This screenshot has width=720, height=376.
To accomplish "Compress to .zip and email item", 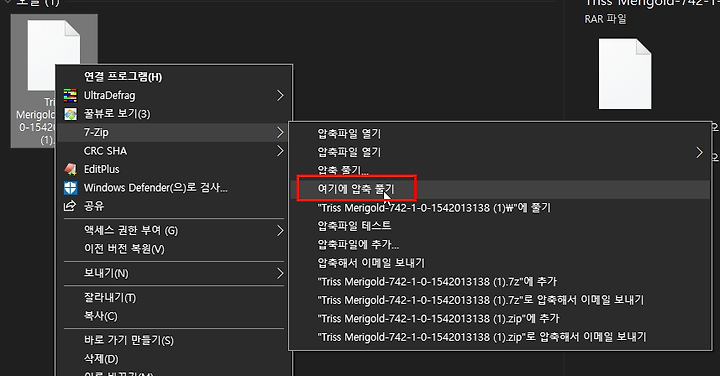I will point(501,337).
